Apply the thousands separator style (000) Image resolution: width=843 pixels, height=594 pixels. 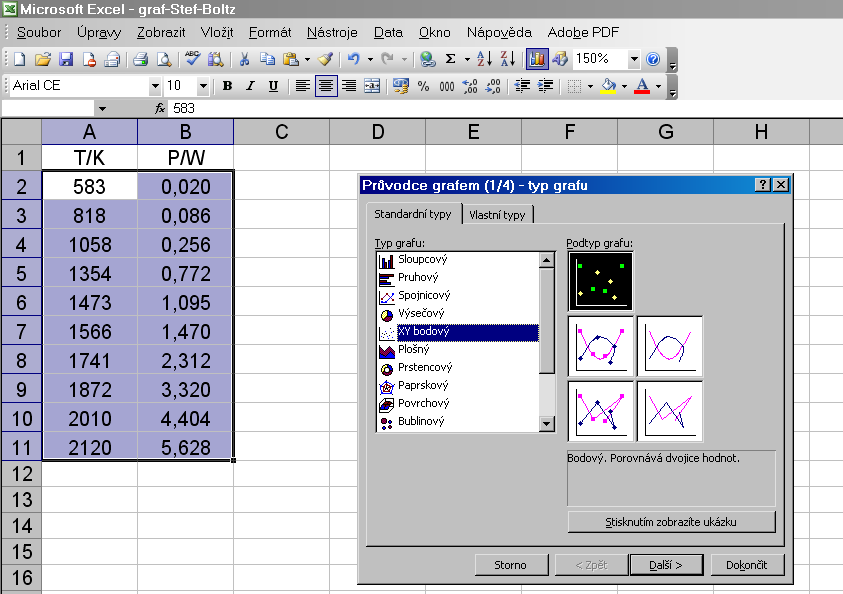(447, 86)
